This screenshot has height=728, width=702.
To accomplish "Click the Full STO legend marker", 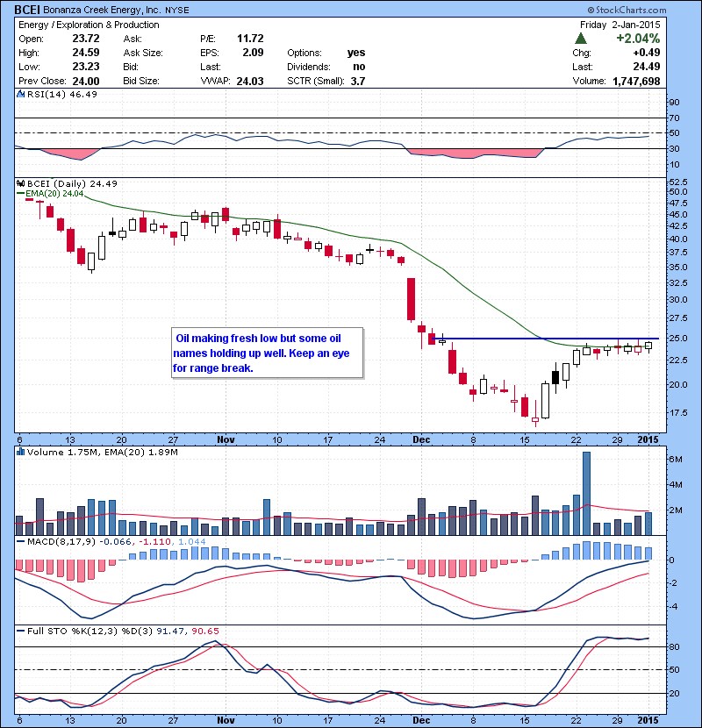I will (x=20, y=631).
